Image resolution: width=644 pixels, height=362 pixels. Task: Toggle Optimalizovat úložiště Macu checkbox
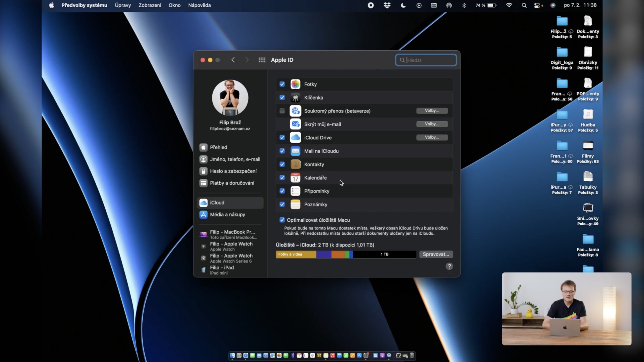point(282,220)
